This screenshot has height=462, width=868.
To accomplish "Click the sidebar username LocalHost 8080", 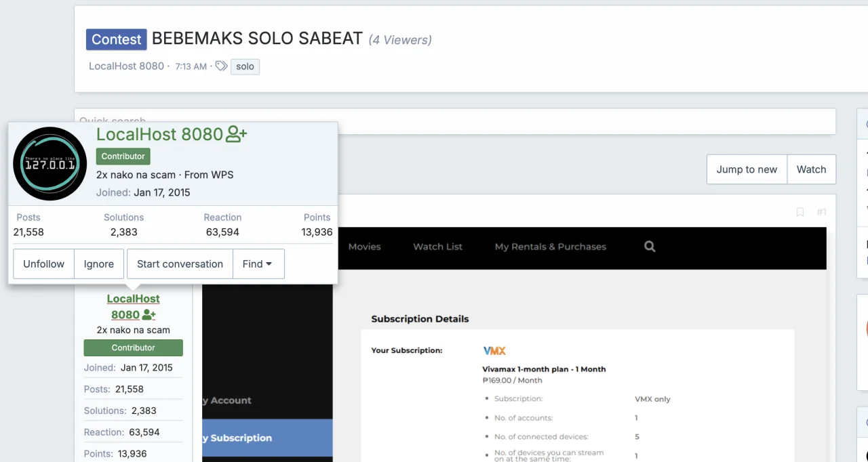I will click(133, 306).
